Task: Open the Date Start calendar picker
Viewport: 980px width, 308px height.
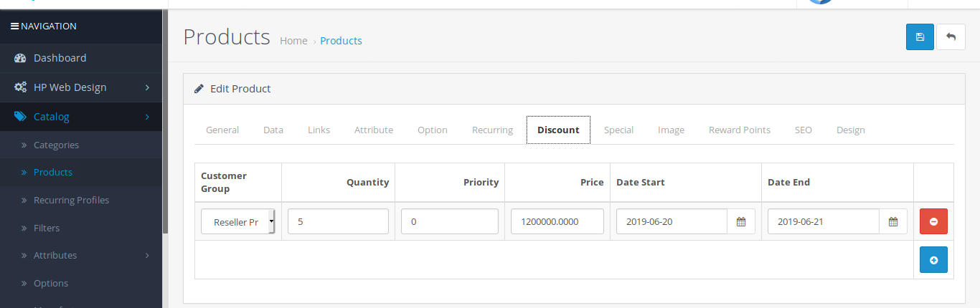Action: pyautogui.click(x=741, y=221)
